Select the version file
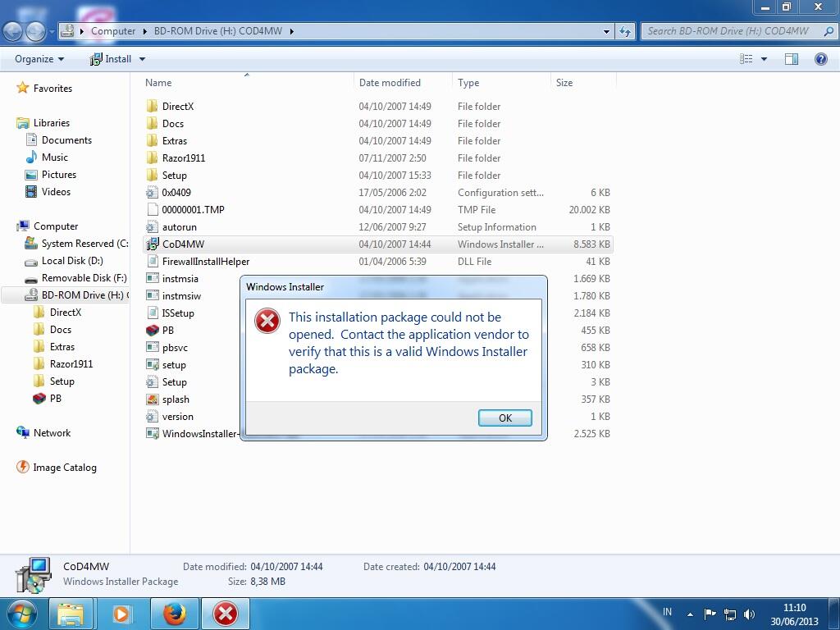This screenshot has height=630, width=840. pyautogui.click(x=177, y=416)
